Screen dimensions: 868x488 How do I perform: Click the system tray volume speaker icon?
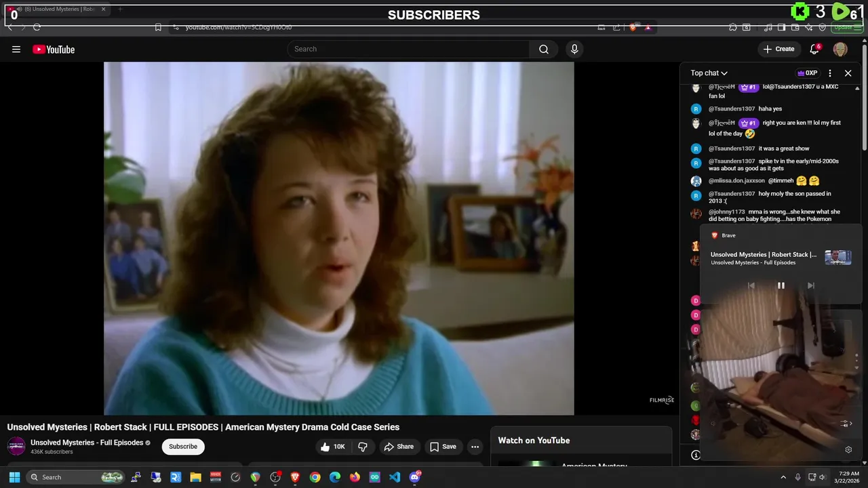click(823, 477)
